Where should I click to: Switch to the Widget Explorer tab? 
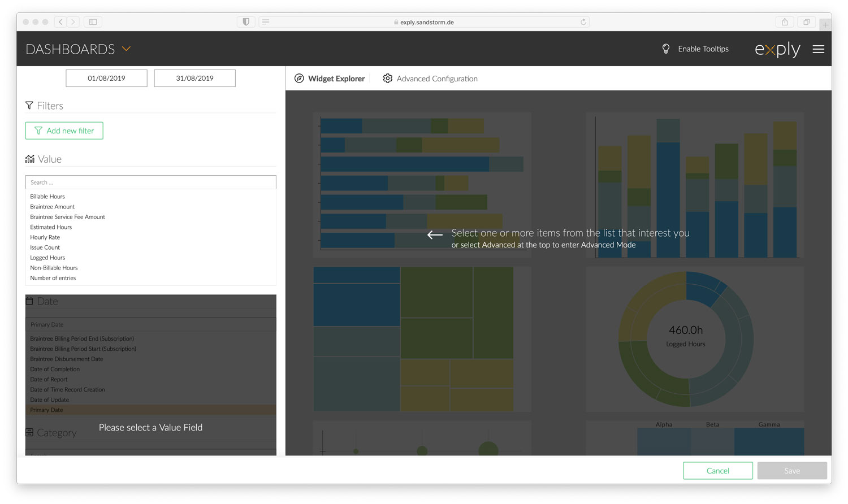pyautogui.click(x=330, y=79)
